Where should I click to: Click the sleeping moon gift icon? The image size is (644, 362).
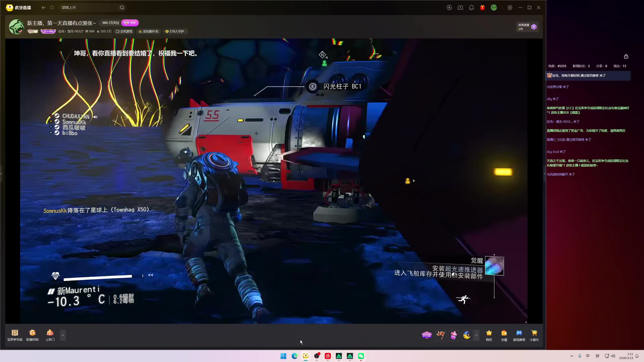(x=467, y=335)
